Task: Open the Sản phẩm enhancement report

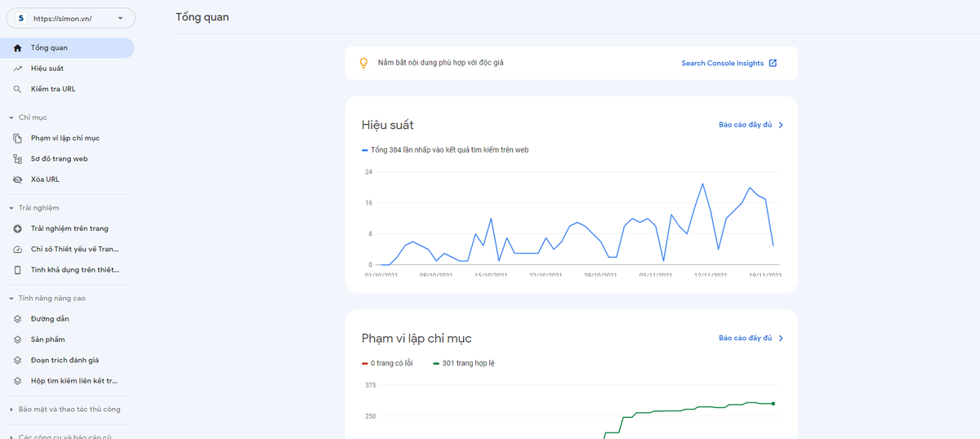Action: coord(67,339)
